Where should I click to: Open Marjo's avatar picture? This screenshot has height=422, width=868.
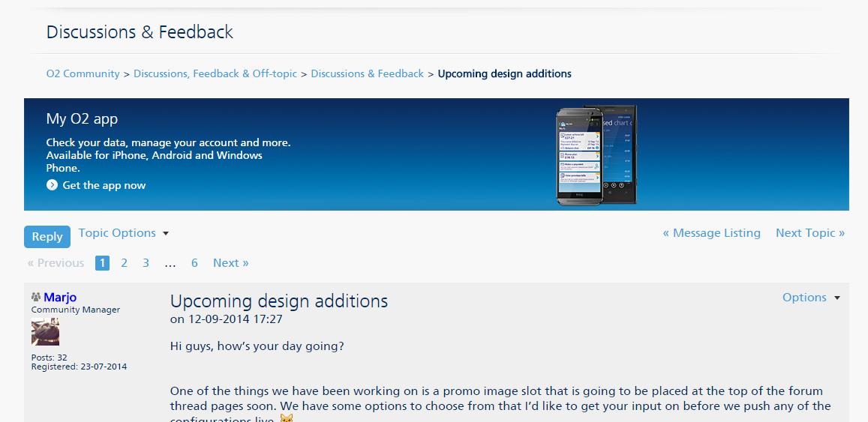[x=45, y=332]
